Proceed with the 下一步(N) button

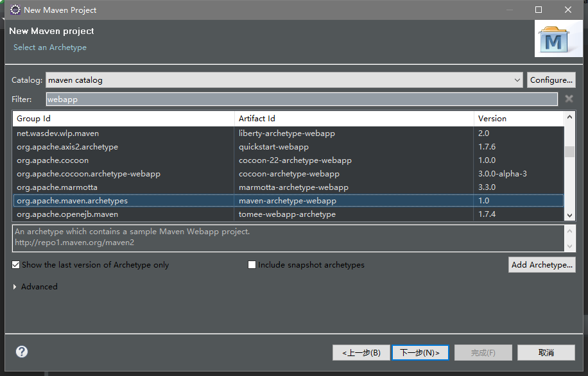(x=420, y=353)
